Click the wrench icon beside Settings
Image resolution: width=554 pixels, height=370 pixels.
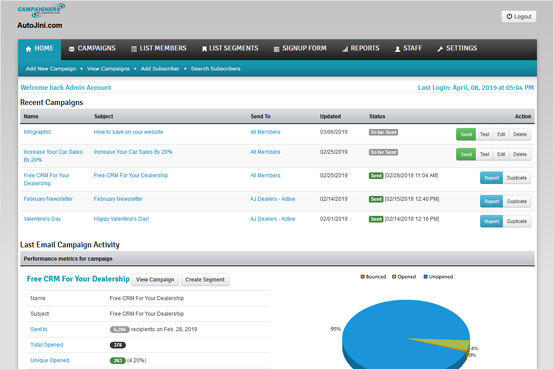pyautogui.click(x=440, y=49)
